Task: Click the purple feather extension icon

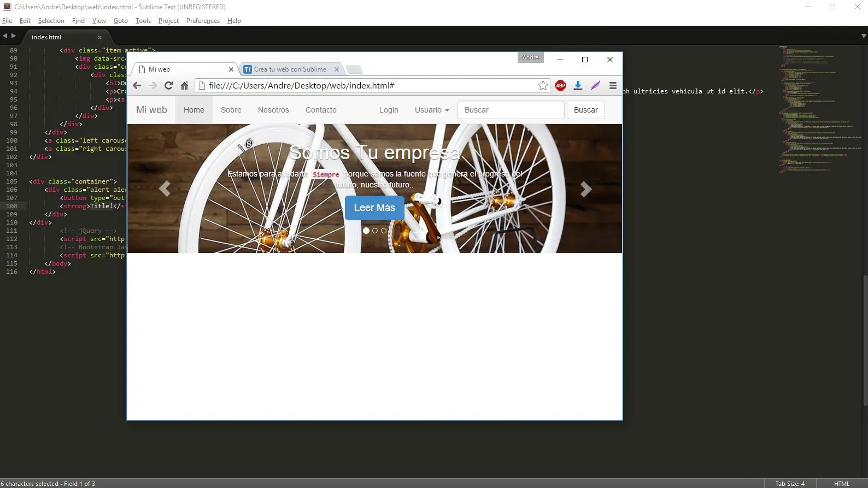Action: 595,85
